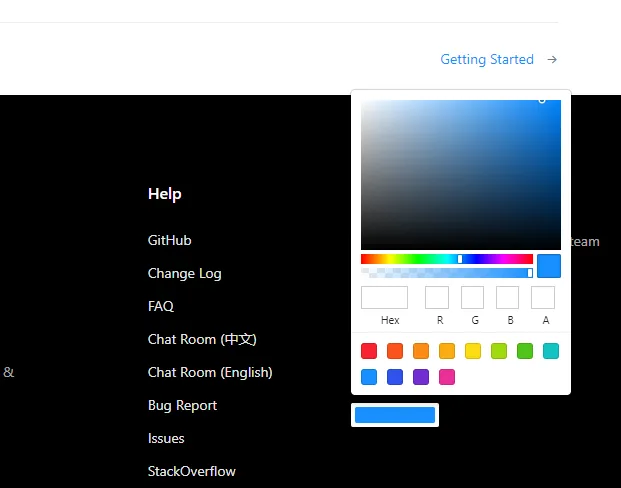This screenshot has width=621, height=488.
Task: Click the G value input field
Action: pyautogui.click(x=472, y=297)
